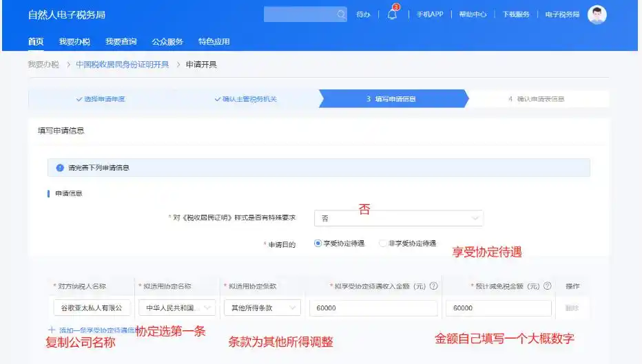Screen dimensions: 642x364
Task: Click the 预计减免税金额 input field
Action: (498, 308)
